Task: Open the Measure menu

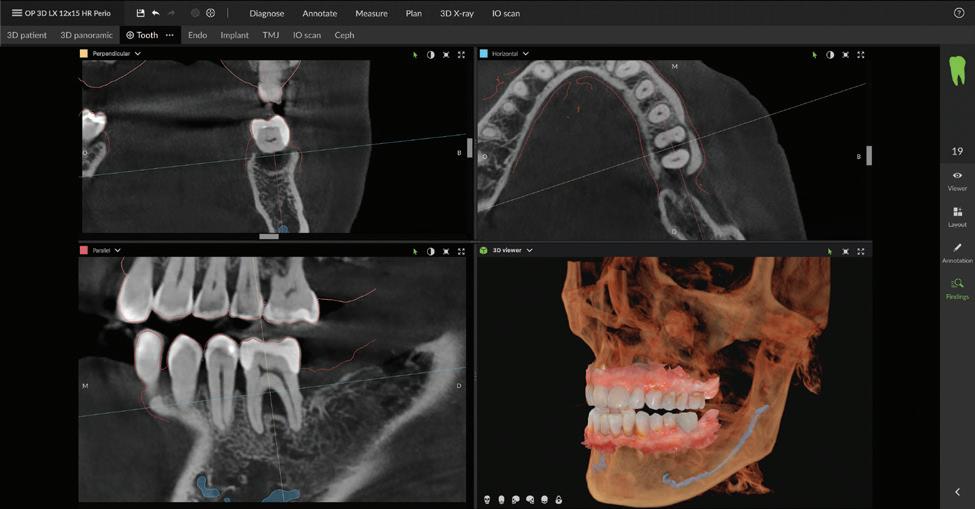Action: click(371, 13)
